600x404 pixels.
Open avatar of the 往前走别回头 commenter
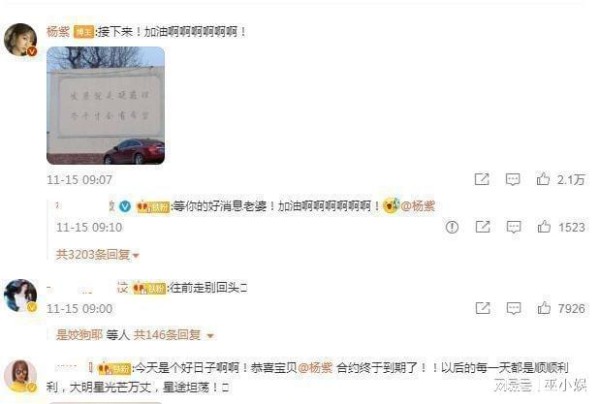(20, 296)
